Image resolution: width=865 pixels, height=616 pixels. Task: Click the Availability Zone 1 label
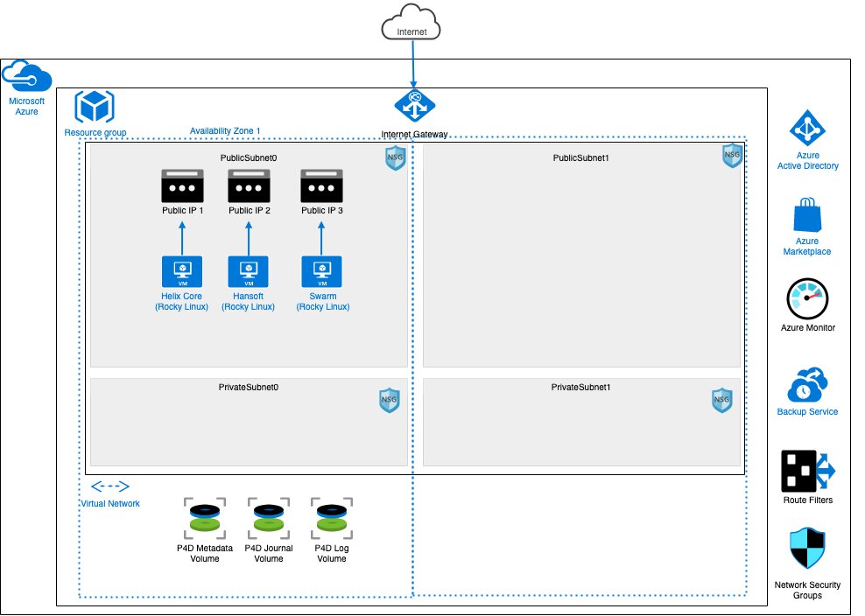point(225,130)
